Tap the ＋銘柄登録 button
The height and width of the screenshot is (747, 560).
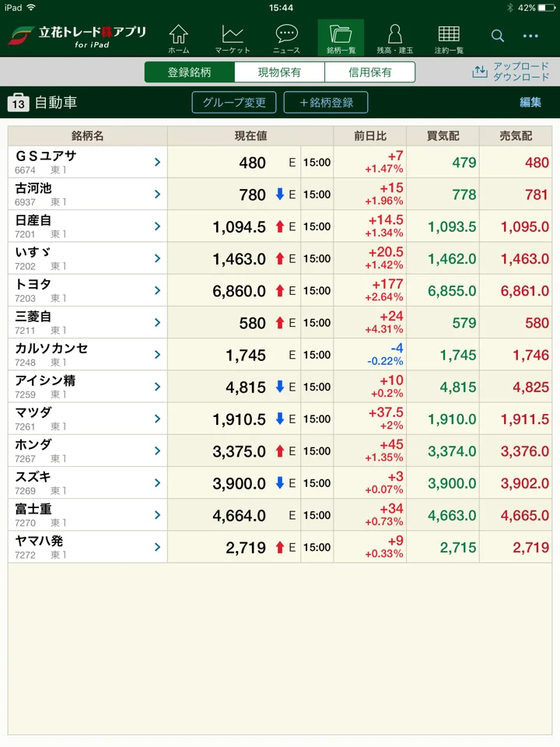pos(326,103)
